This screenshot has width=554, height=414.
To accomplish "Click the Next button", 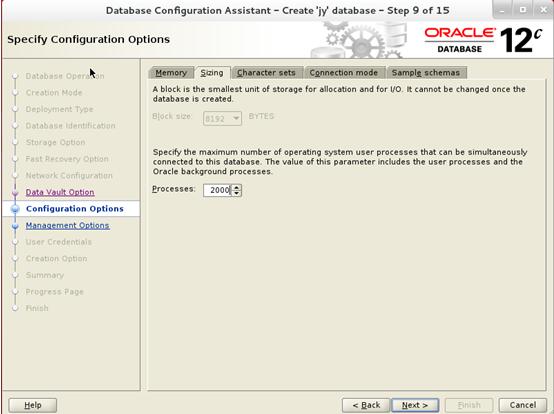I will [x=415, y=405].
